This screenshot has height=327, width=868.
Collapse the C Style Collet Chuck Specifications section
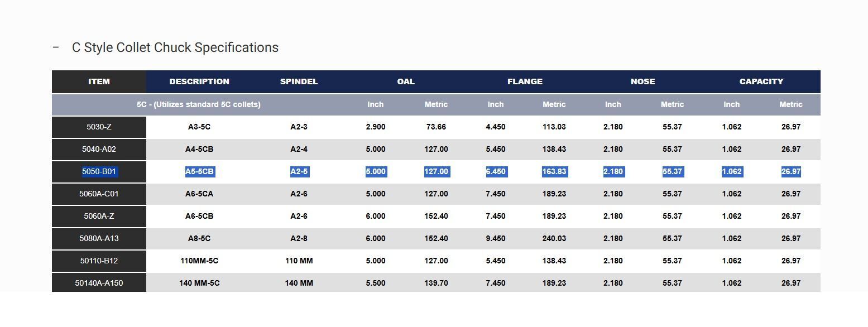[x=56, y=47]
